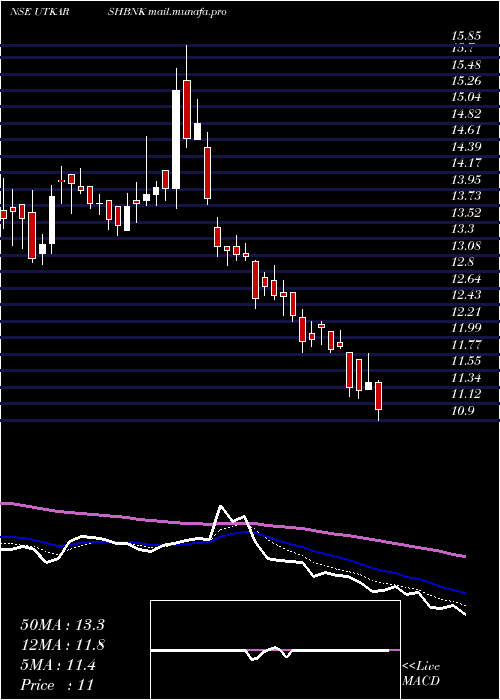Image resolution: width=500 pixels, height=700 pixels.
Task: Click the 14.61 price axis label
Action: [466, 130]
